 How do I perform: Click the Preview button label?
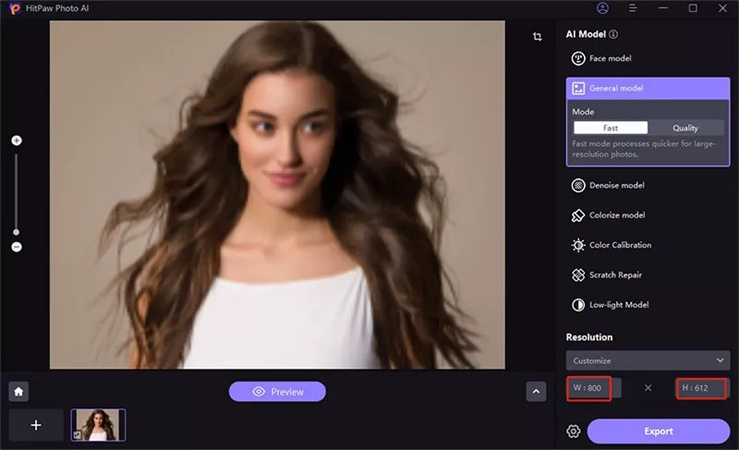pos(287,392)
